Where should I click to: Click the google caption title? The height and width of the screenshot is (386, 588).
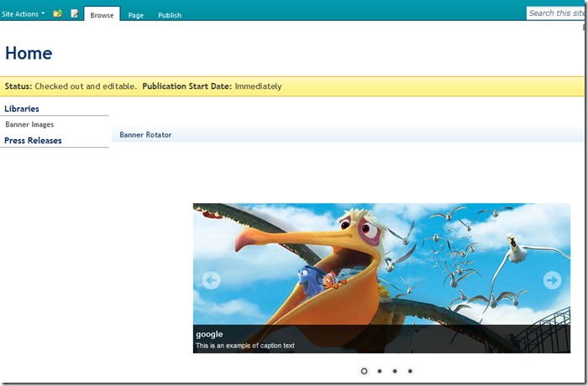(x=209, y=334)
